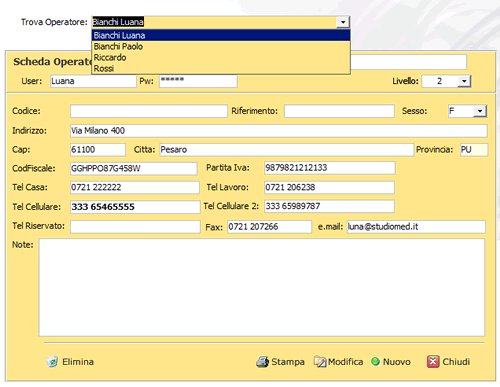Screen dimensions: 500x387
Task: Click the red Chiudi X icon
Action: click(x=433, y=362)
